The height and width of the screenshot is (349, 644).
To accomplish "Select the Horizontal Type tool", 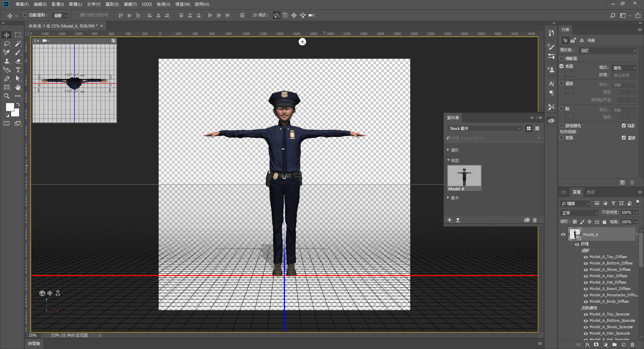I will click(x=18, y=70).
